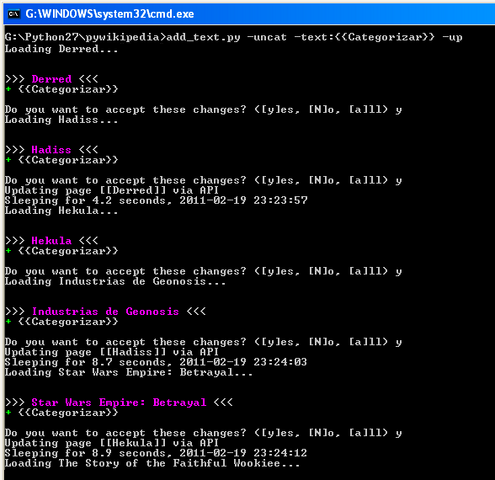Click 'Updating page [[Derred]] via API'

point(112,190)
